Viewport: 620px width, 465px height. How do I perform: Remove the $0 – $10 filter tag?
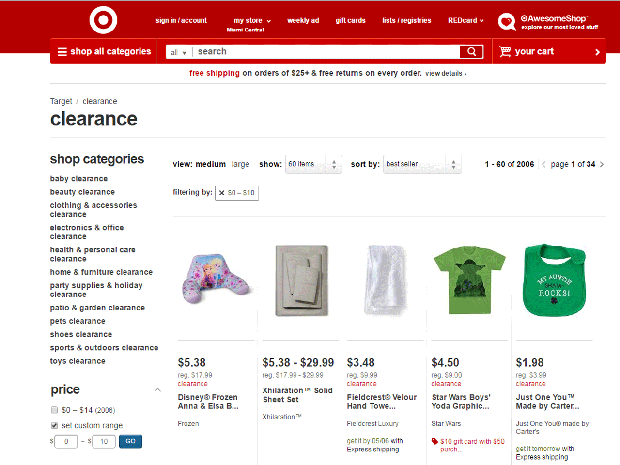(222, 191)
